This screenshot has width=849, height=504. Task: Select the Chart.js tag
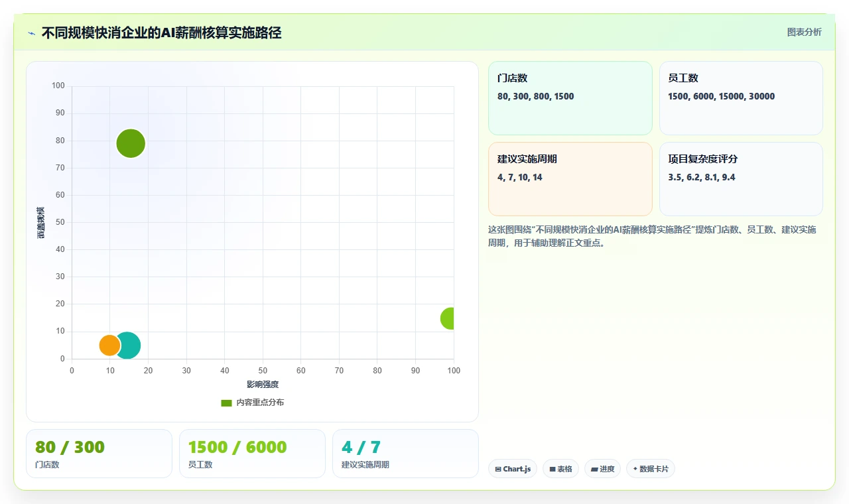512,469
